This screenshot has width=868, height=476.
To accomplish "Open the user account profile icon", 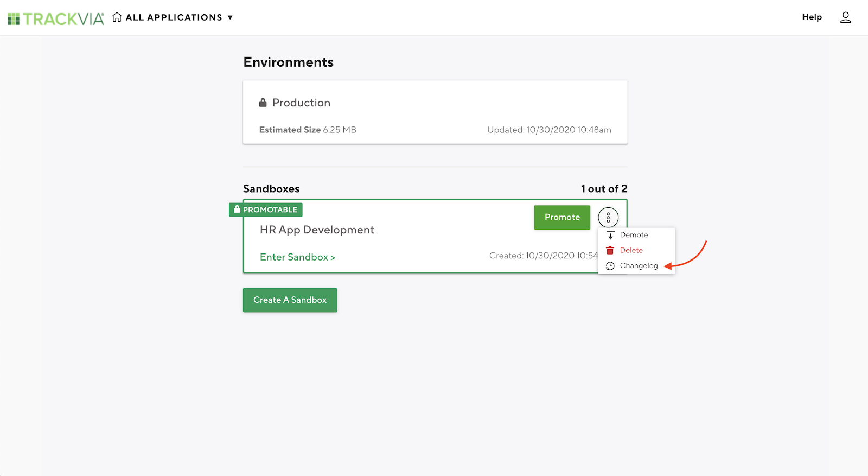I will click(x=845, y=17).
